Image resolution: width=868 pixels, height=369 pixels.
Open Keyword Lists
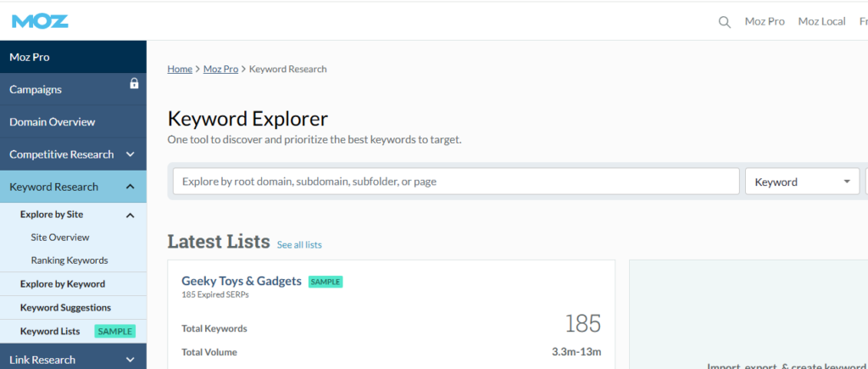click(50, 332)
